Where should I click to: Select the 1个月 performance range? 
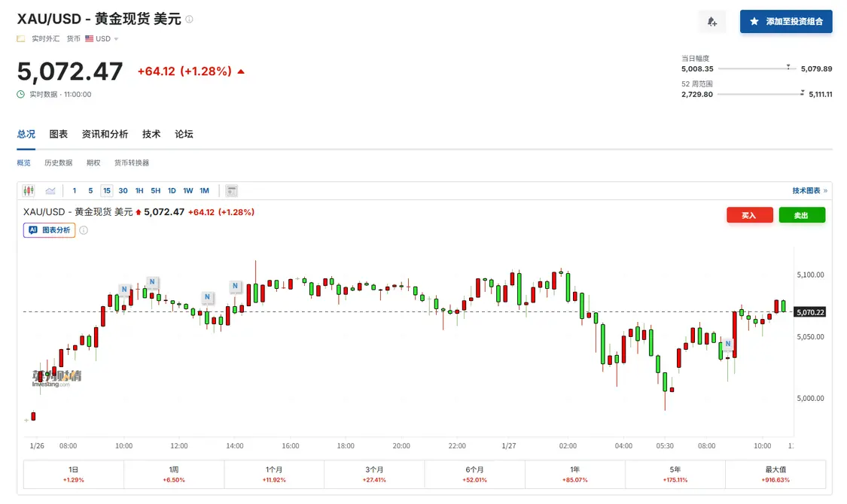[x=274, y=474]
